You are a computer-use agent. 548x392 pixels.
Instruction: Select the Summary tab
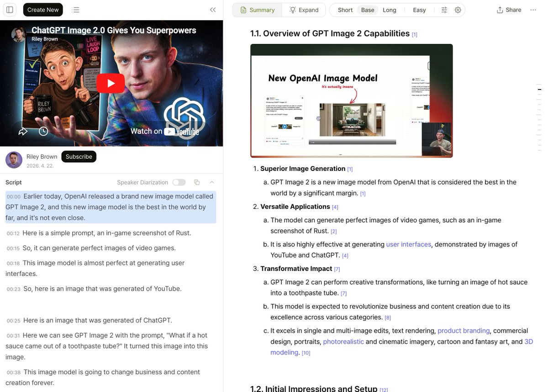pos(258,10)
